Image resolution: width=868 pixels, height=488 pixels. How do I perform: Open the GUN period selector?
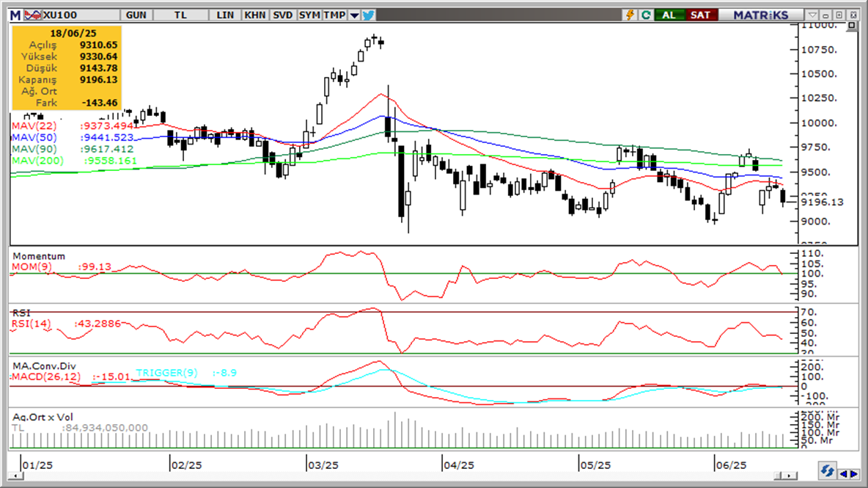(136, 15)
